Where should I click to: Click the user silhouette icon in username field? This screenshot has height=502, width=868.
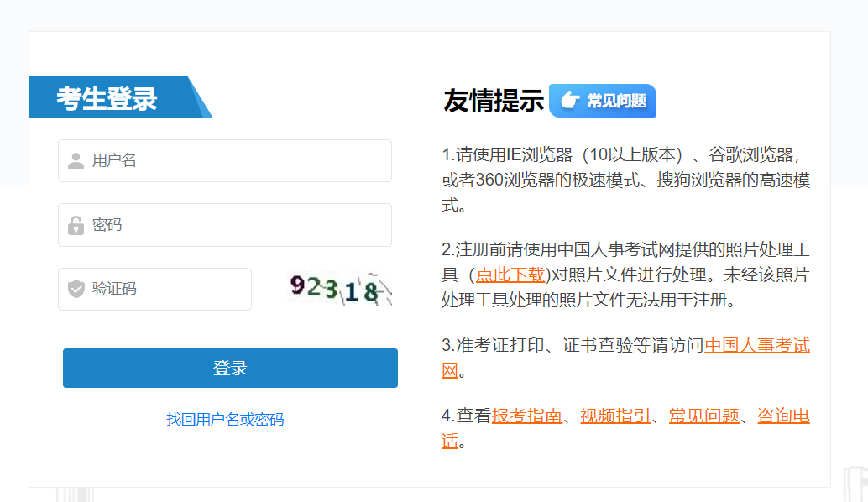click(76, 160)
